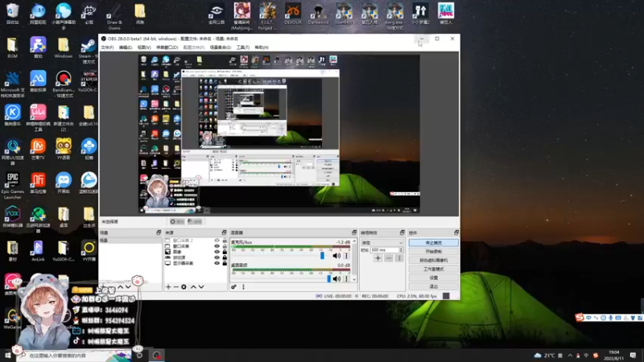Open DEVOUR game shortcut on desktop
This screenshot has width=644, height=362.
(x=293, y=14)
